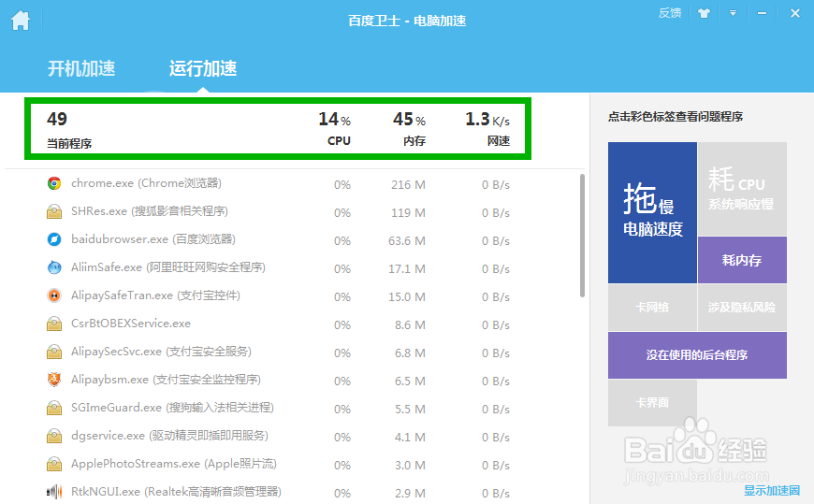Click the dgservice.exe icon
Image resolution: width=814 pixels, height=504 pixels.
[54, 436]
